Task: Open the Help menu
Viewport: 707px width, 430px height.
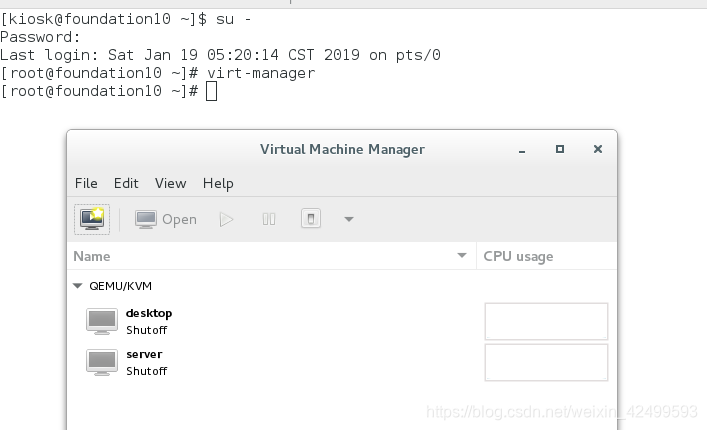Action: [218, 183]
